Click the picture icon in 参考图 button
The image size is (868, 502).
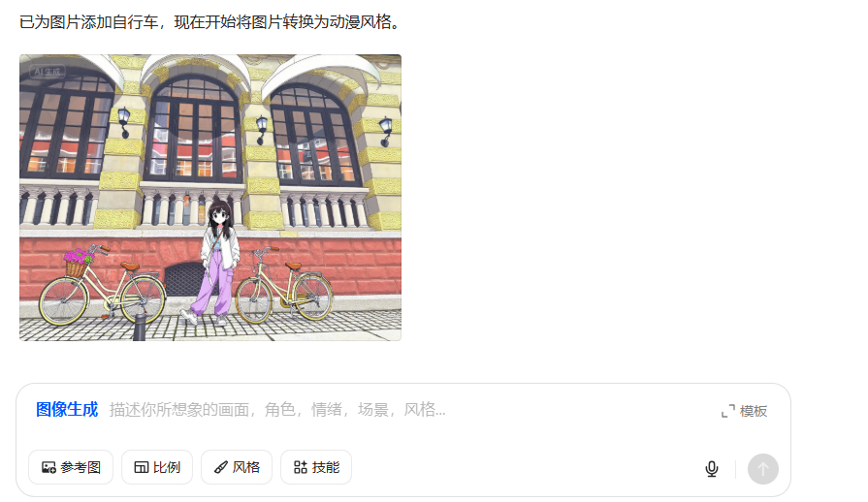tap(48, 468)
